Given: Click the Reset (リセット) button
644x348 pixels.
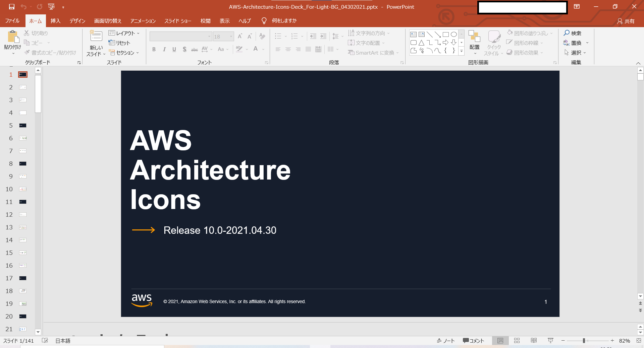Looking at the screenshot, I should (119, 43).
